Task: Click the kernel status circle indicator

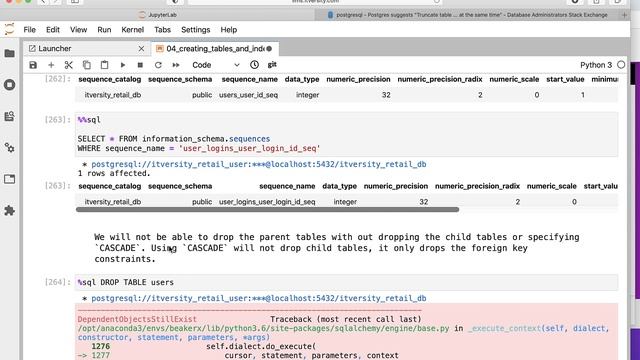Action: (x=621, y=65)
